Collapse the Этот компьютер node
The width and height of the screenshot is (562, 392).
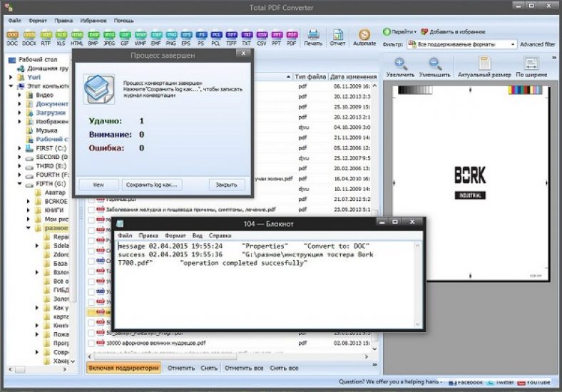(11, 86)
